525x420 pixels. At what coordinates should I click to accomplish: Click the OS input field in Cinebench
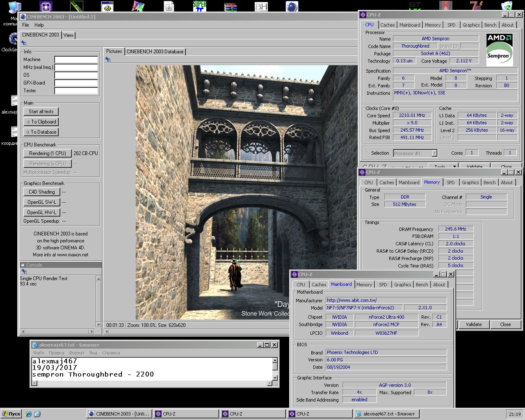(x=76, y=75)
